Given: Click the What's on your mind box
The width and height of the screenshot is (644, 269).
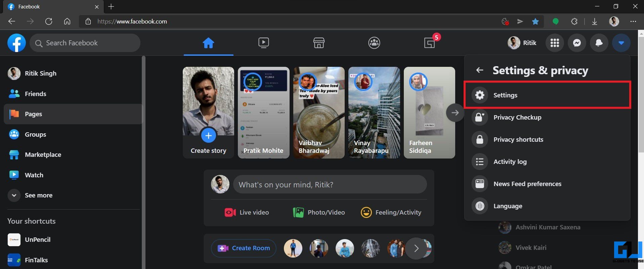Looking at the screenshot, I should 330,184.
